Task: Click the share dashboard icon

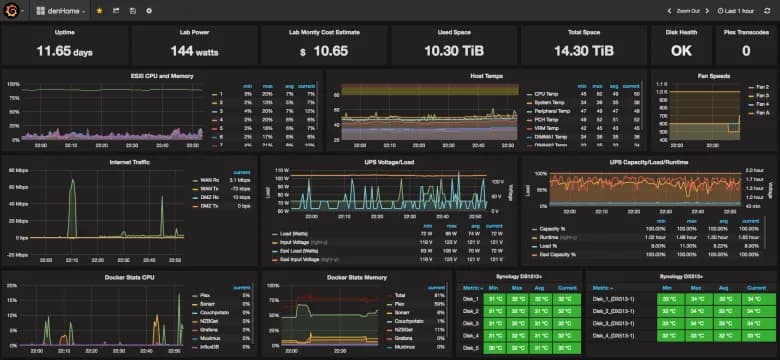Action: pyautogui.click(x=116, y=10)
